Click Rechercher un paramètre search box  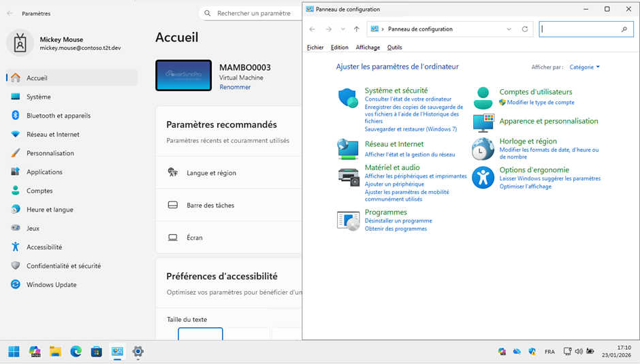click(251, 13)
